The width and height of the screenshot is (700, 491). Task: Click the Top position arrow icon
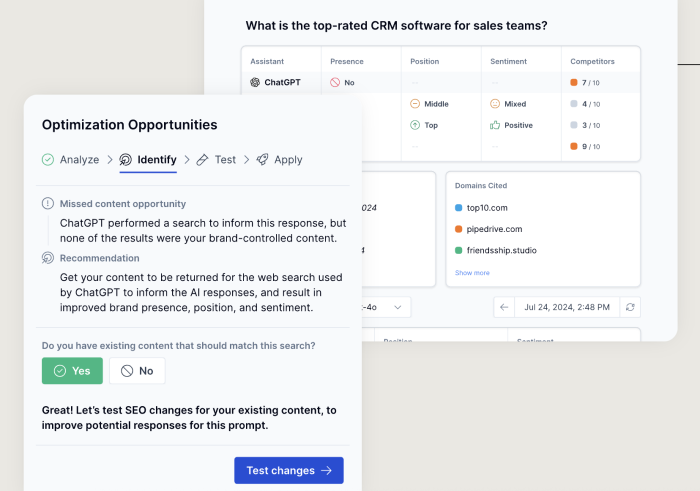pyautogui.click(x=415, y=125)
